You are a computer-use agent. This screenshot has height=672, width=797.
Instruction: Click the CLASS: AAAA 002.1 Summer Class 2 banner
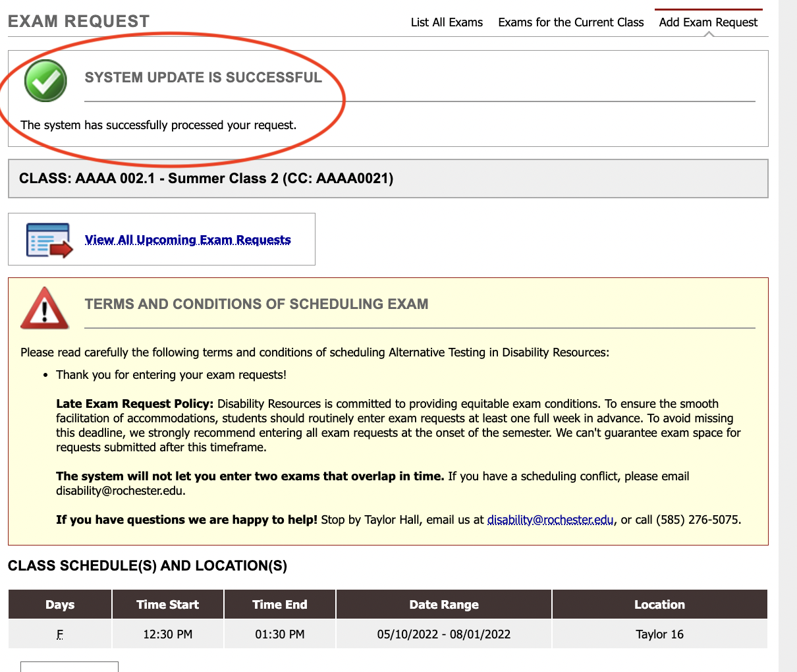pyautogui.click(x=388, y=179)
